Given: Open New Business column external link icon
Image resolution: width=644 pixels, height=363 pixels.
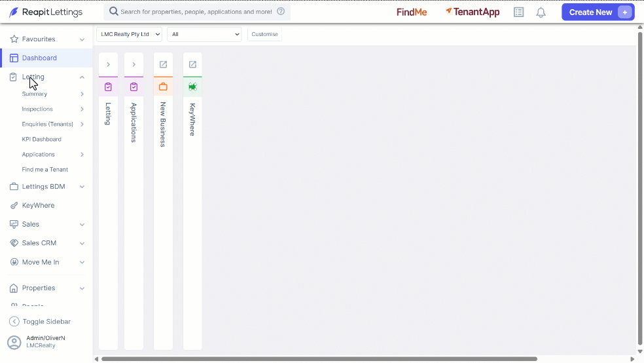Looking at the screenshot, I should tap(163, 65).
